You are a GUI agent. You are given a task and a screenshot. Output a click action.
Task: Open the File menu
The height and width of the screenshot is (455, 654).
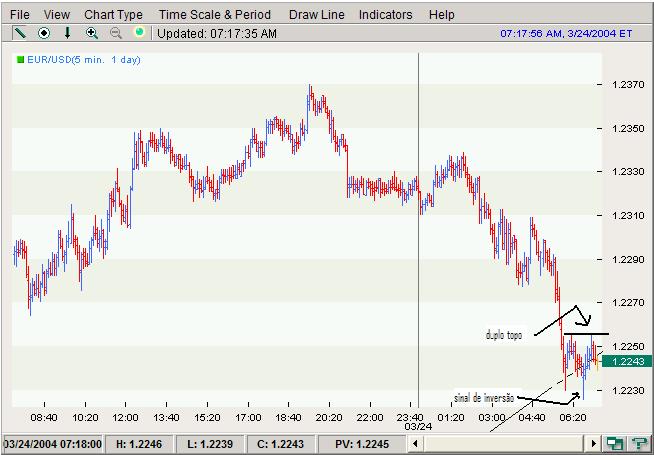point(20,15)
